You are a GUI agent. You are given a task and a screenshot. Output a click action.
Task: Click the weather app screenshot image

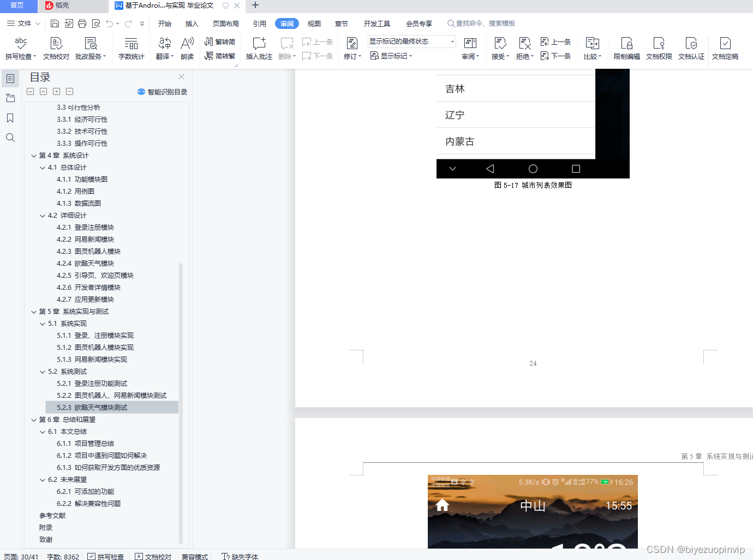pyautogui.click(x=533, y=511)
